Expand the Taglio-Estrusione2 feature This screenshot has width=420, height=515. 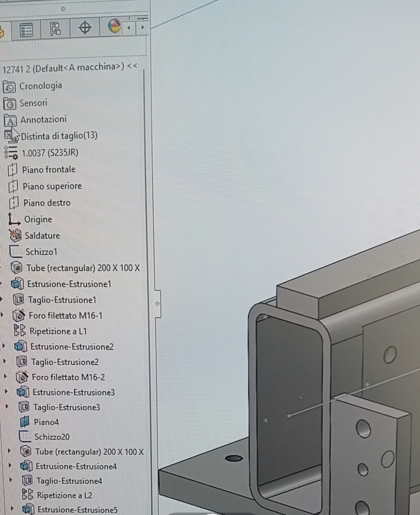[x=4, y=361]
